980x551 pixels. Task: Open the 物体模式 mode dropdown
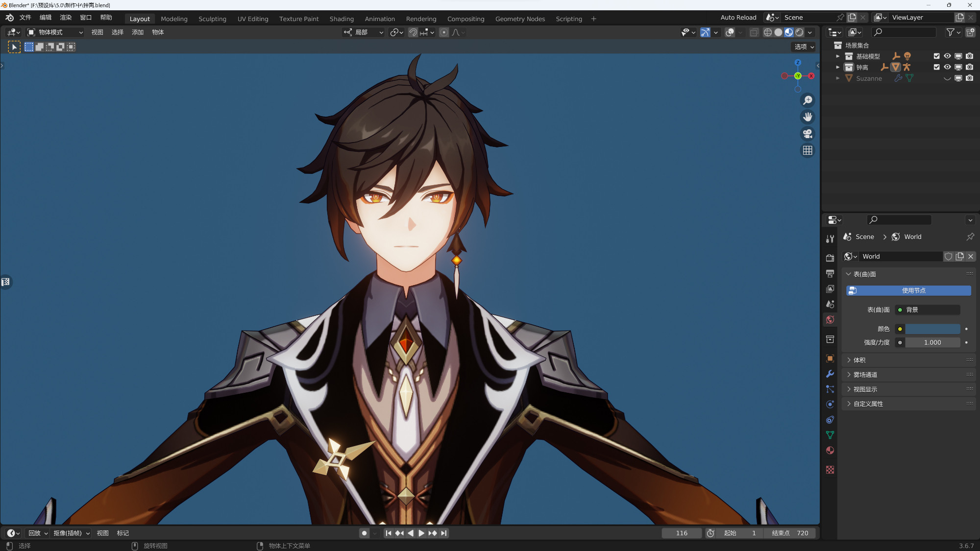point(55,32)
